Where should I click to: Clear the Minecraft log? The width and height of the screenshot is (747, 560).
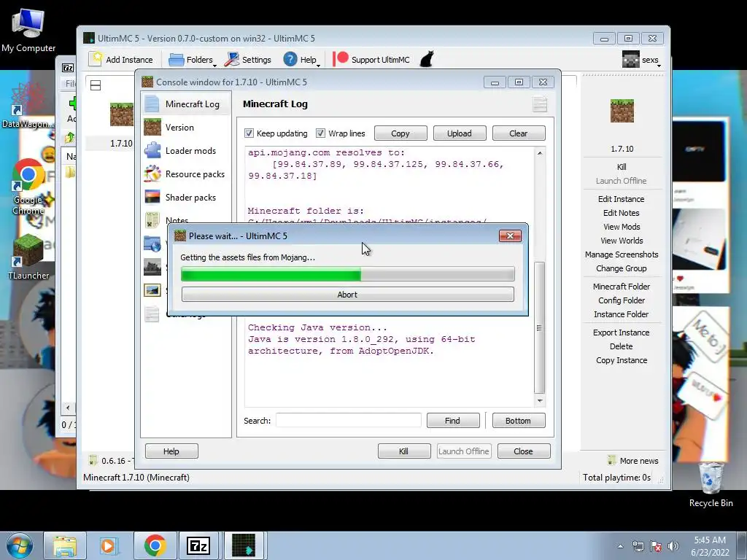pyautogui.click(x=519, y=133)
